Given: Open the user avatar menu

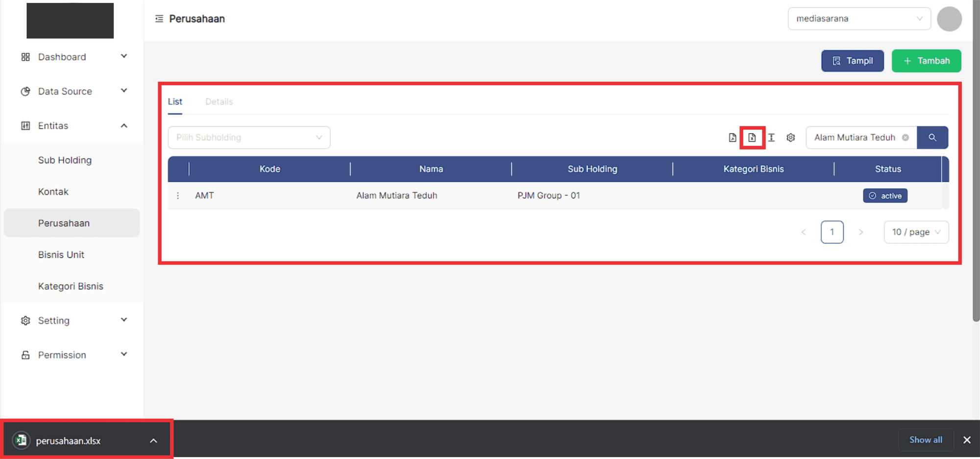Looking at the screenshot, I should coord(949,19).
